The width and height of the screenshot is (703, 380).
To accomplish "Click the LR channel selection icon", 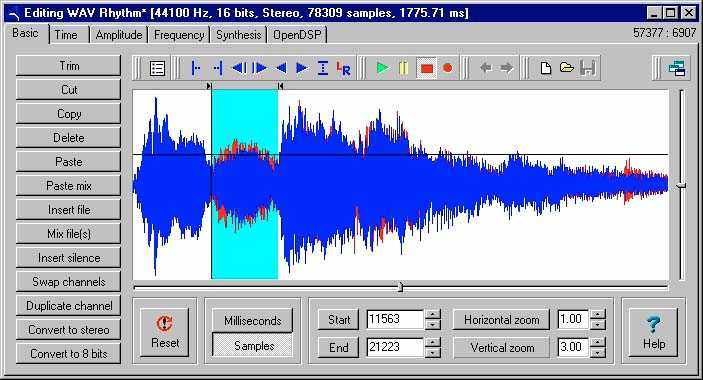I will coord(344,68).
